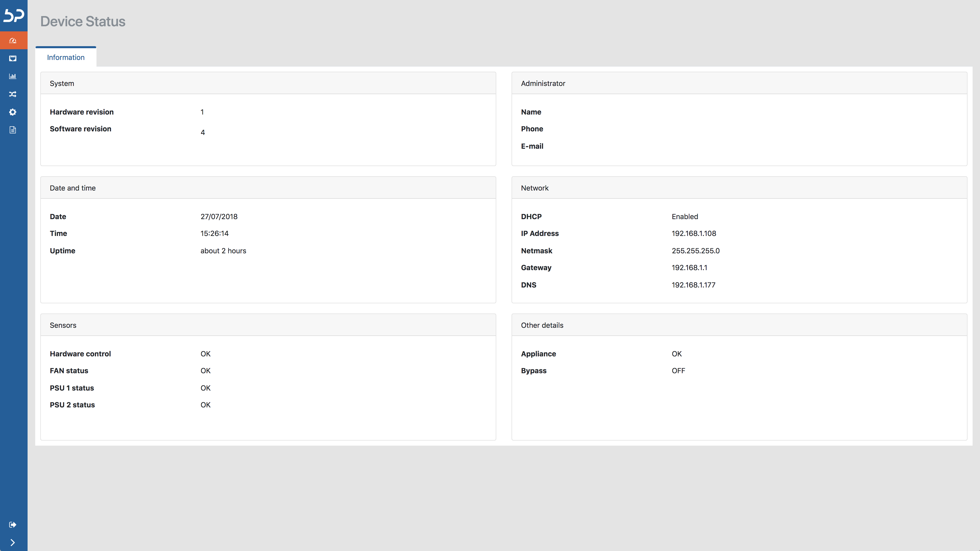Click the Netmask label
The image size is (980, 551).
(536, 251)
